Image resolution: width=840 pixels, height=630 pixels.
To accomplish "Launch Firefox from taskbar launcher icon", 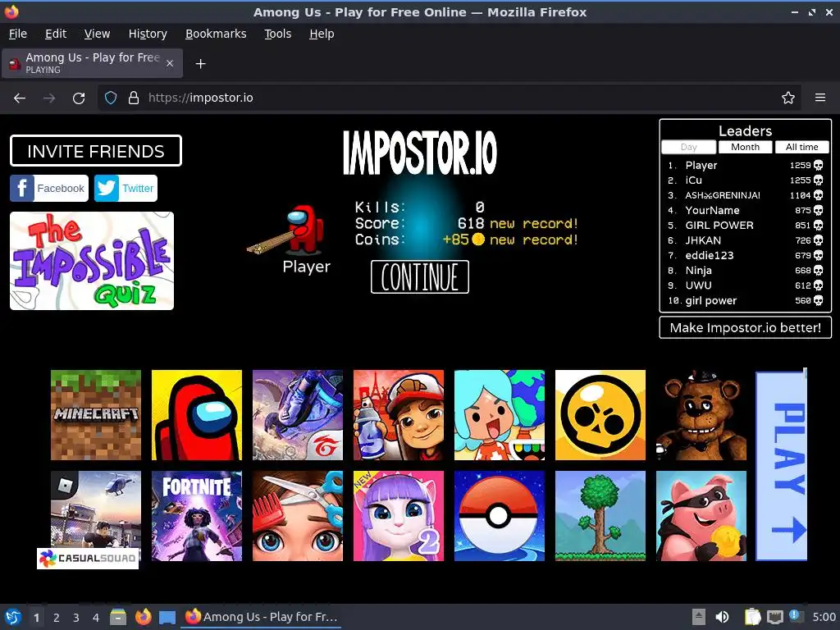I will tap(143, 617).
